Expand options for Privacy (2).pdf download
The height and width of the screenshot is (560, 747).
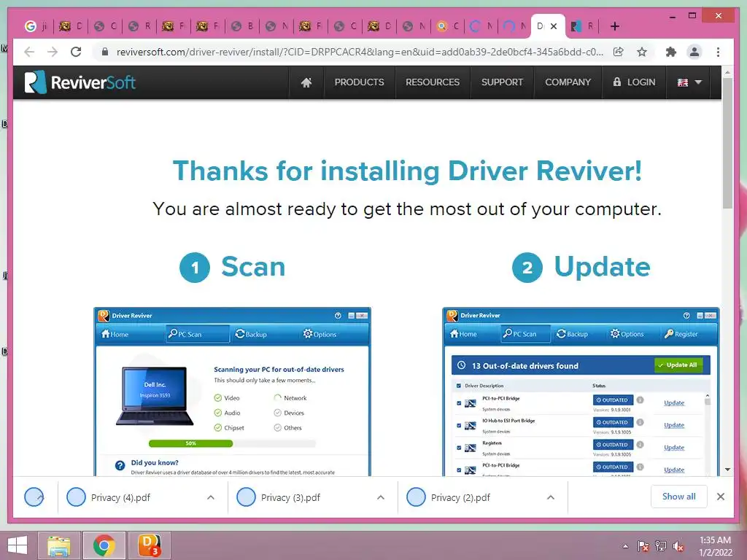551,497
